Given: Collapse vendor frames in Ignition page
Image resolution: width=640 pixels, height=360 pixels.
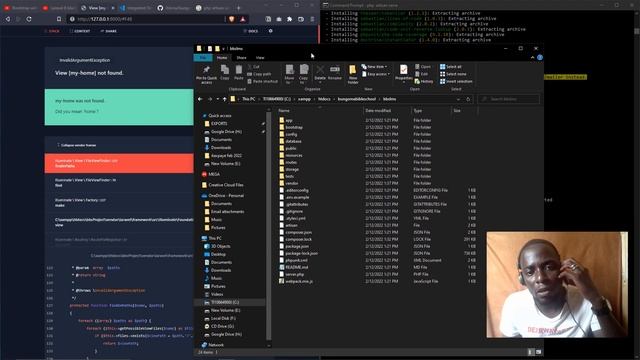Looking at the screenshot, I should pyautogui.click(x=77, y=145).
